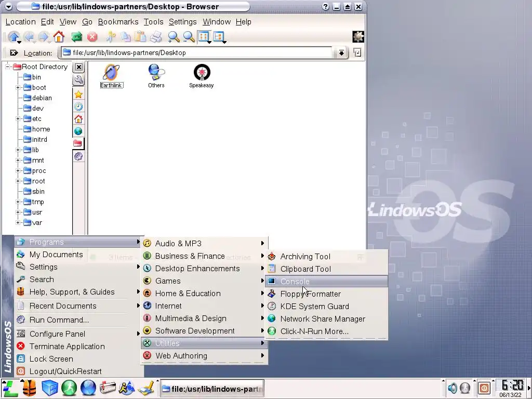Expand the etc folder in the tree
The width and height of the screenshot is (532, 399).
(x=18, y=119)
